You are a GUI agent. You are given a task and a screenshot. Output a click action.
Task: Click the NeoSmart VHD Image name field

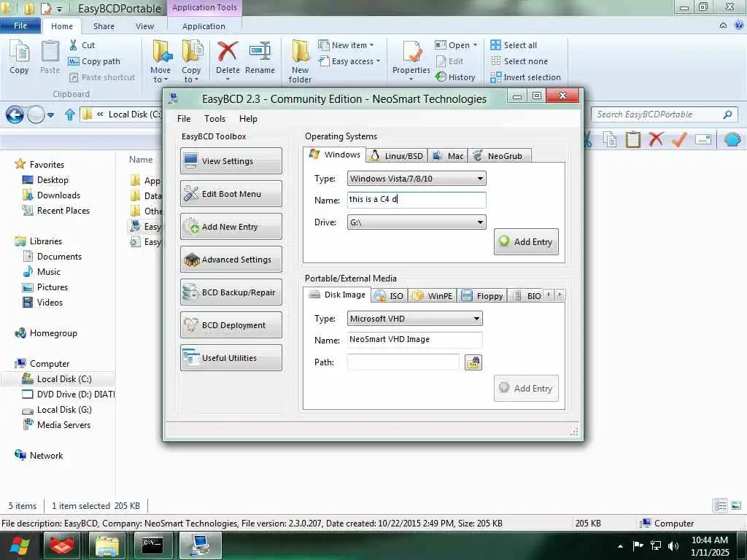point(414,340)
